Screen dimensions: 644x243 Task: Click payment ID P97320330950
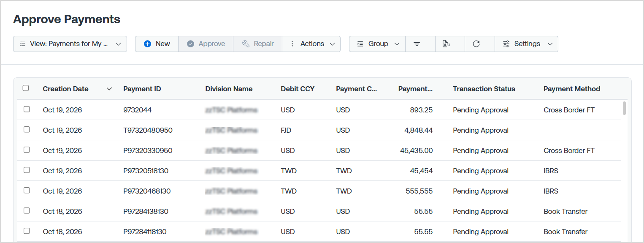[148, 151]
